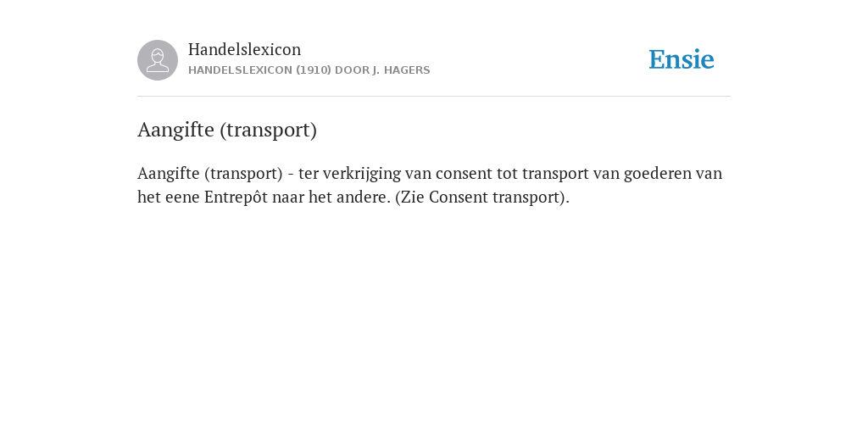
Task: Click the year (1910) in the subtitle
Action: [314, 70]
